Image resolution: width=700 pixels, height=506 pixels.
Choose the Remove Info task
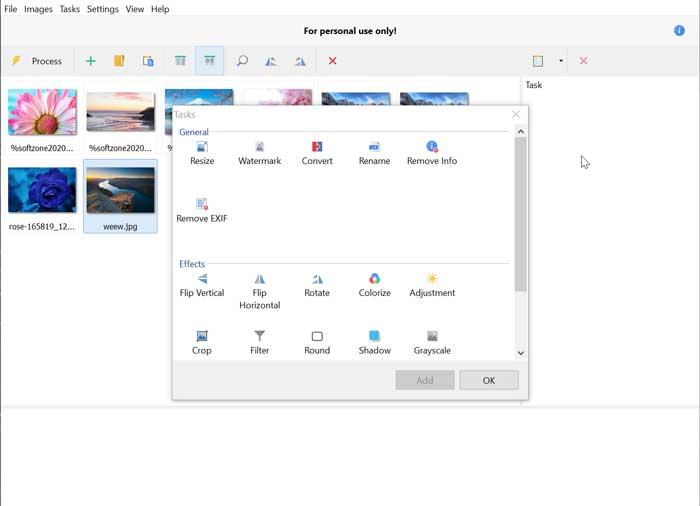pyautogui.click(x=432, y=153)
